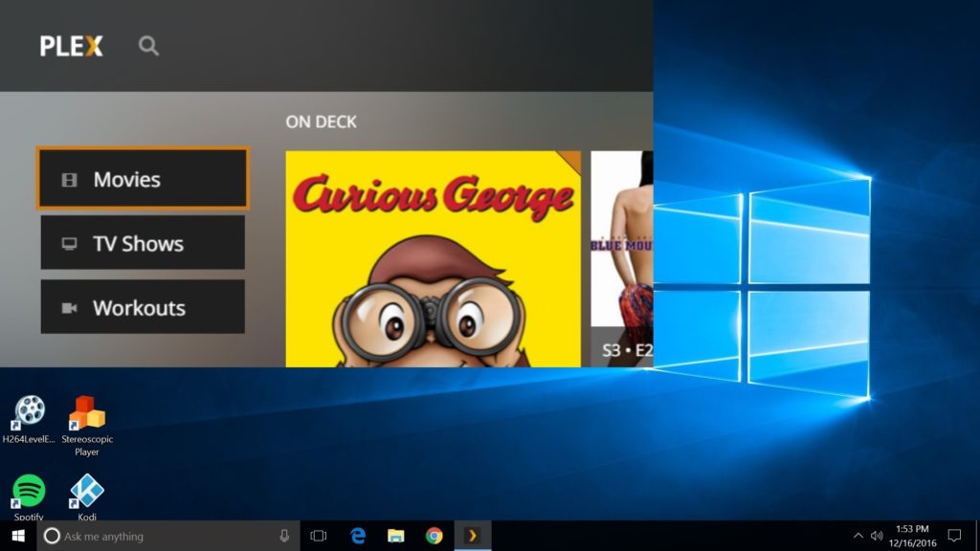The image size is (980, 551).
Task: Open the Blue Mountain State episode thumbnail
Action: (x=622, y=258)
